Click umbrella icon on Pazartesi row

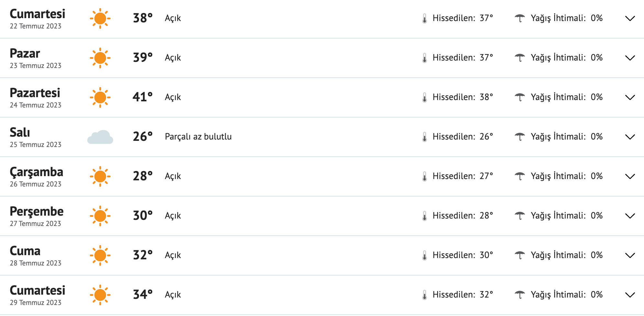[520, 97]
